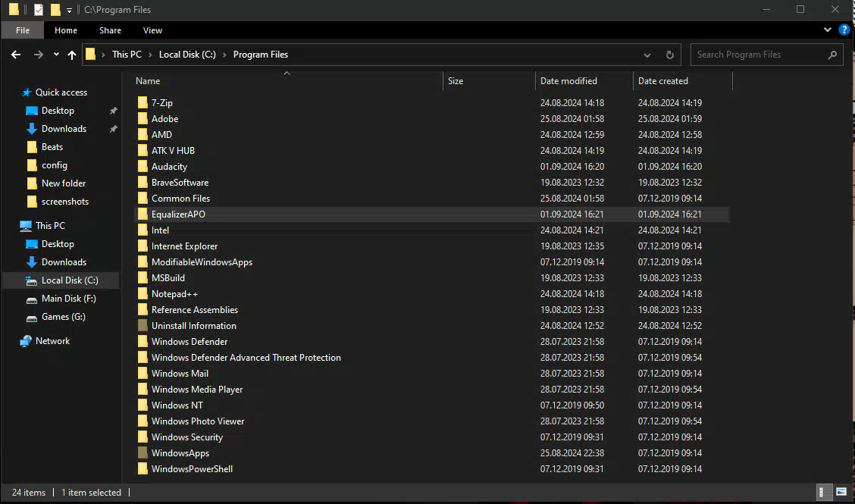Click the Games (G:) drive icon

tap(32, 318)
